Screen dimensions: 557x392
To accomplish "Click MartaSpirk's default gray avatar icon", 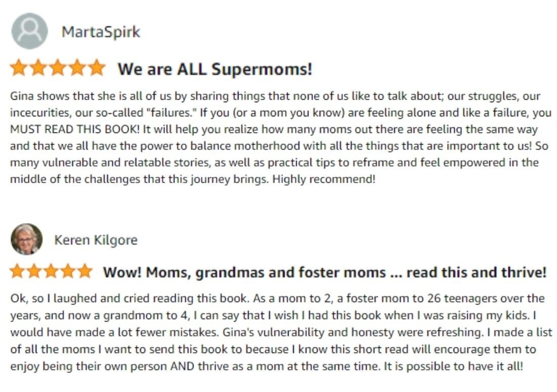I will [x=29, y=31].
